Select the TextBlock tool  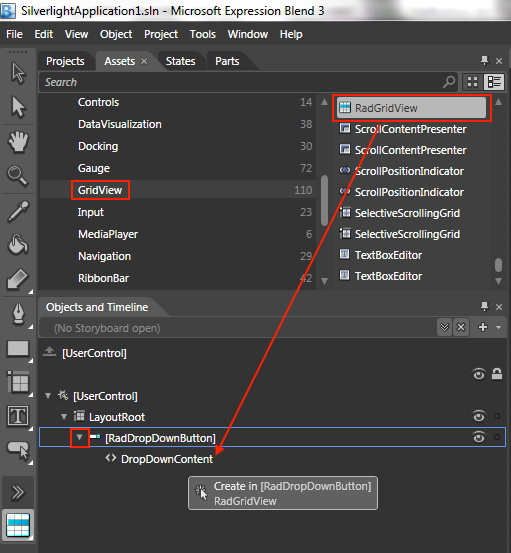click(18, 415)
